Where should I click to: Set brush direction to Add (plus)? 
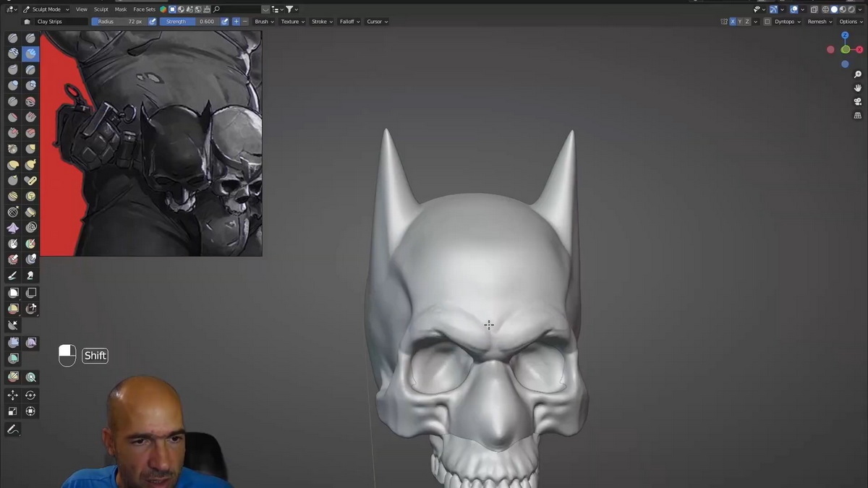point(236,22)
